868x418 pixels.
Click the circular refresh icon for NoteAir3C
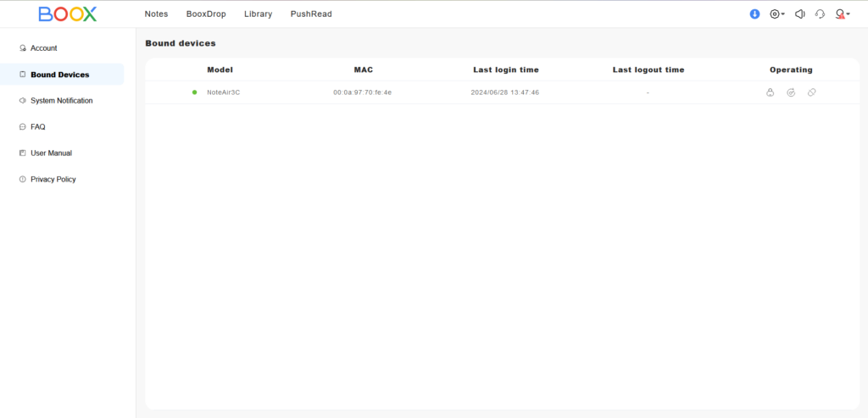[x=791, y=92]
